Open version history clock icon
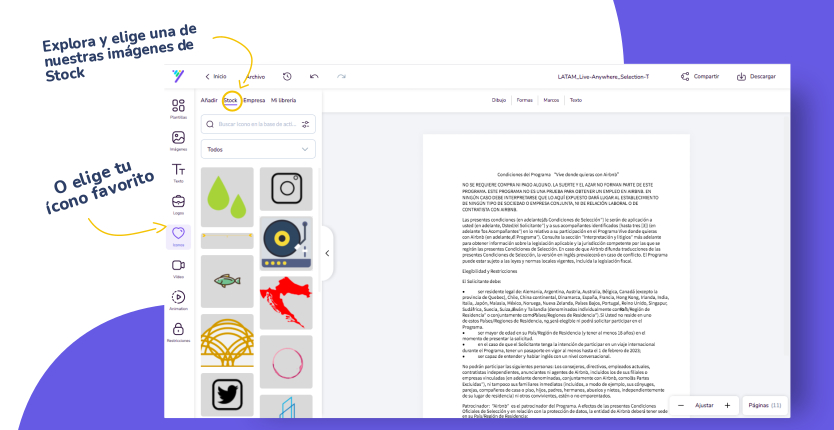 [x=287, y=76]
